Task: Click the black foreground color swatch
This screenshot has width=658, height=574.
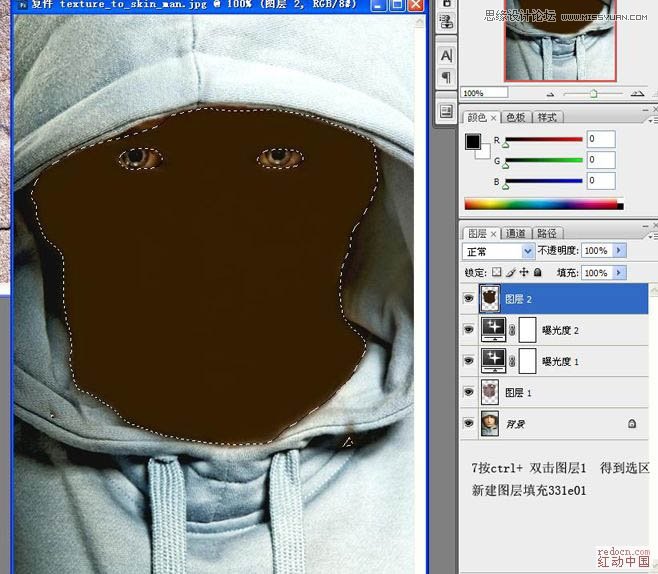Action: click(x=473, y=142)
